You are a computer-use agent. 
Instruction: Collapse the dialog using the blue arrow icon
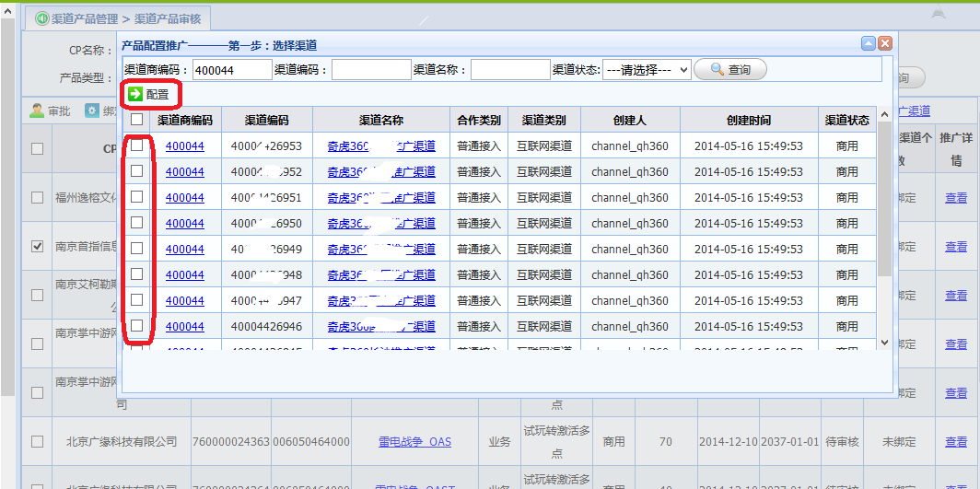[869, 43]
